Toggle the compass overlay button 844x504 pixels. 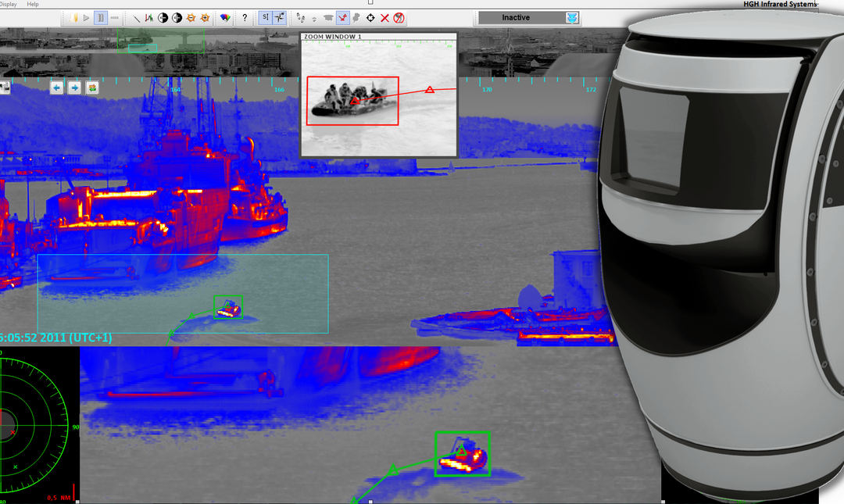279,18
